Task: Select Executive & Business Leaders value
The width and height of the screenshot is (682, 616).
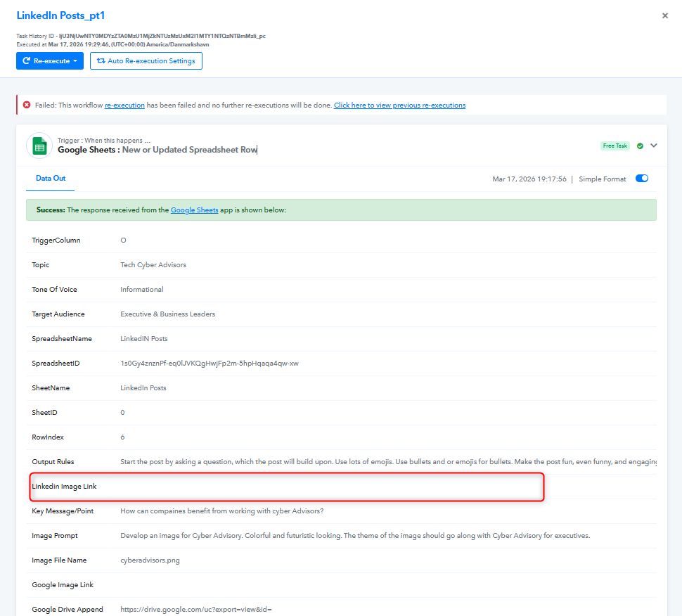Action: click(x=167, y=314)
